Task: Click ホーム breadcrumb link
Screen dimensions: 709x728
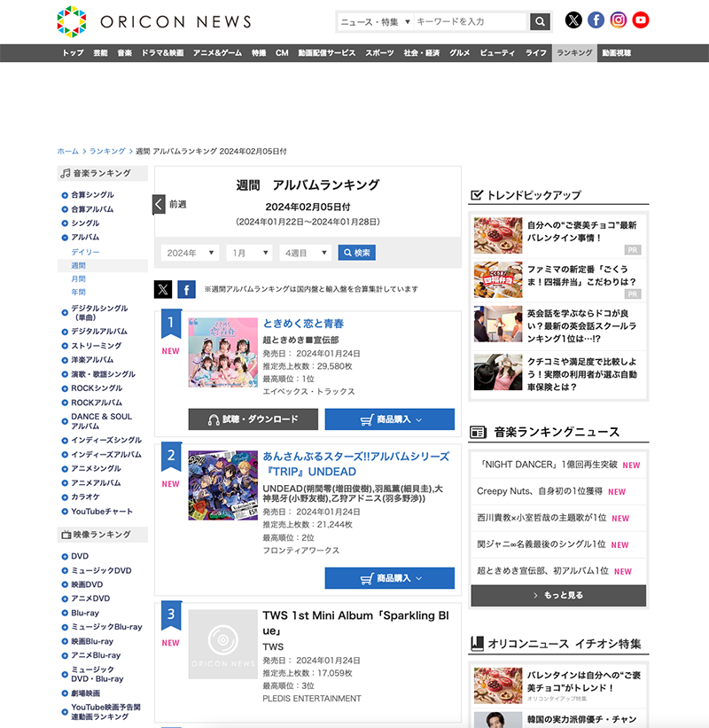Action: 67,152
